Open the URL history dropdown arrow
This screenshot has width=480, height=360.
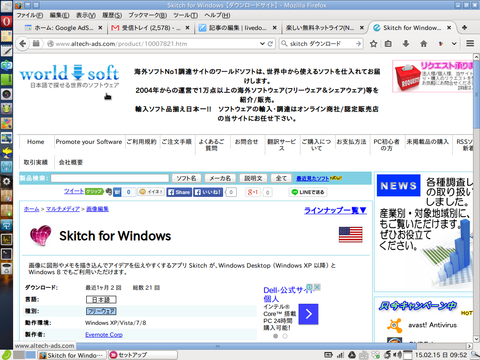point(262,44)
